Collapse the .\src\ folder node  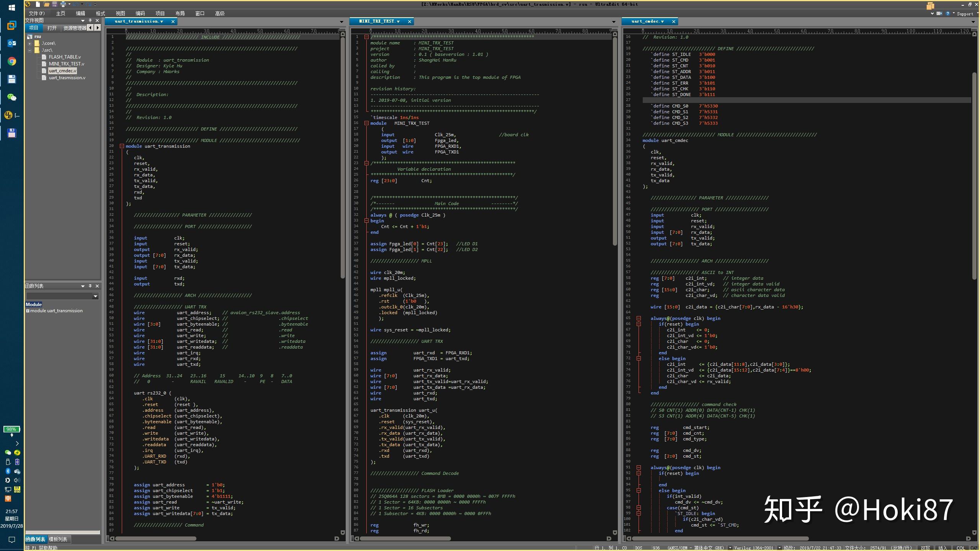click(x=29, y=50)
